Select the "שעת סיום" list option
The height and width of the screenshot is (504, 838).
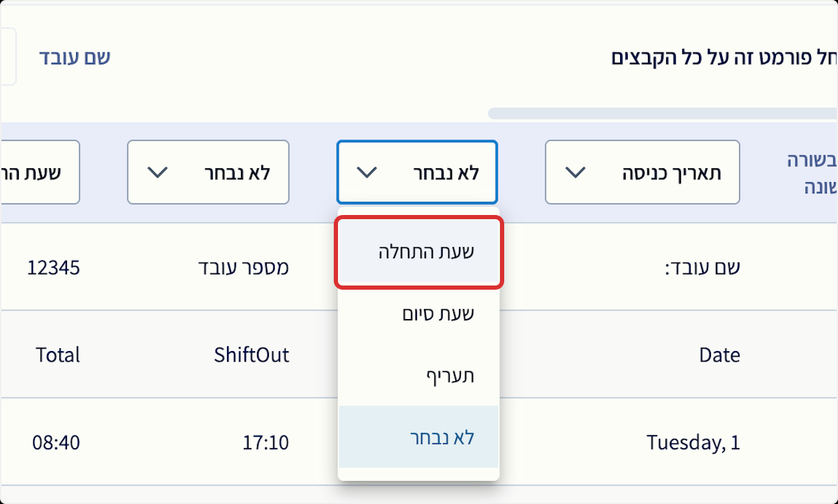pyautogui.click(x=419, y=314)
